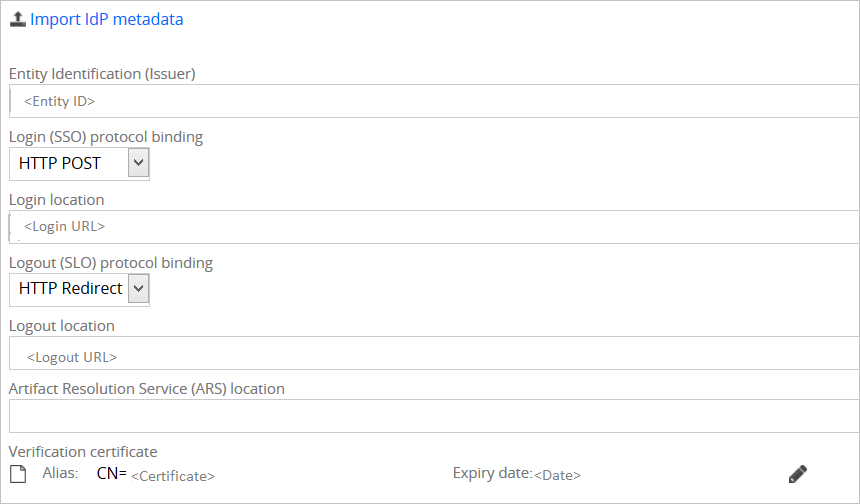Click the Entity Identification (Issuer) label
This screenshot has height=504, width=860.
pos(102,73)
